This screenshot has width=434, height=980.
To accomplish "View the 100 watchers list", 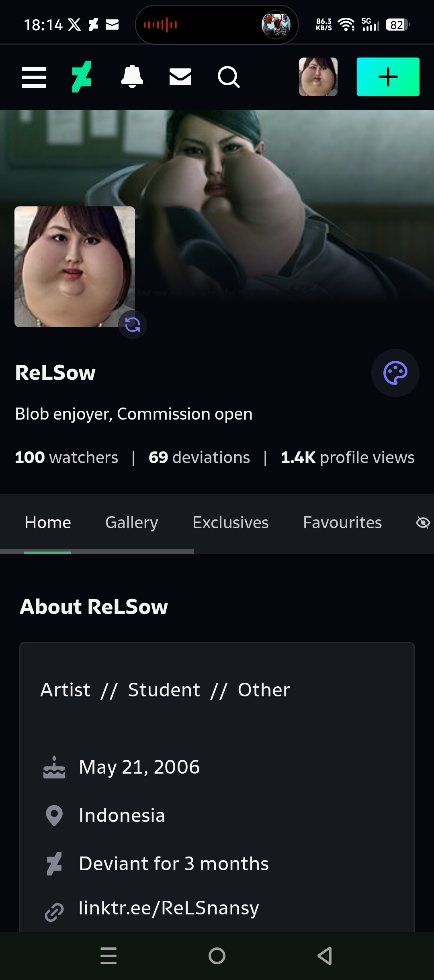I will (x=67, y=457).
